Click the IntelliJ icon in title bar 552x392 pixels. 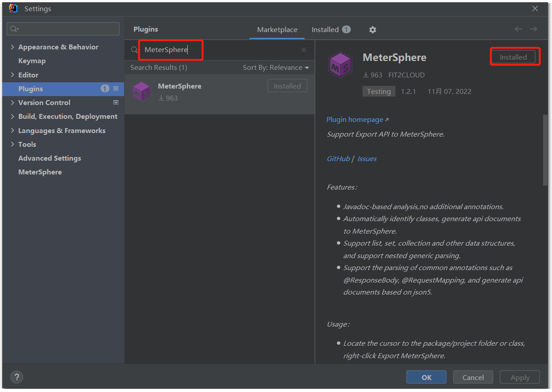13,8
